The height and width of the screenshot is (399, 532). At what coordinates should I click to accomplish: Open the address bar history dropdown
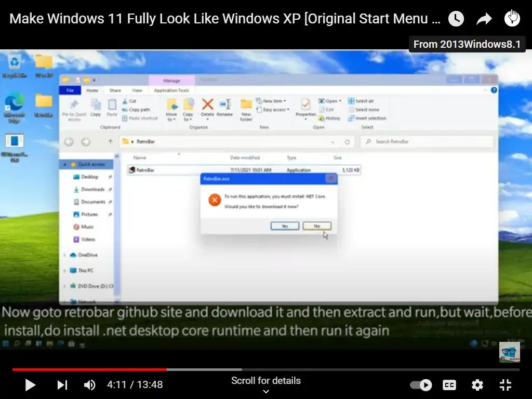[x=333, y=142]
